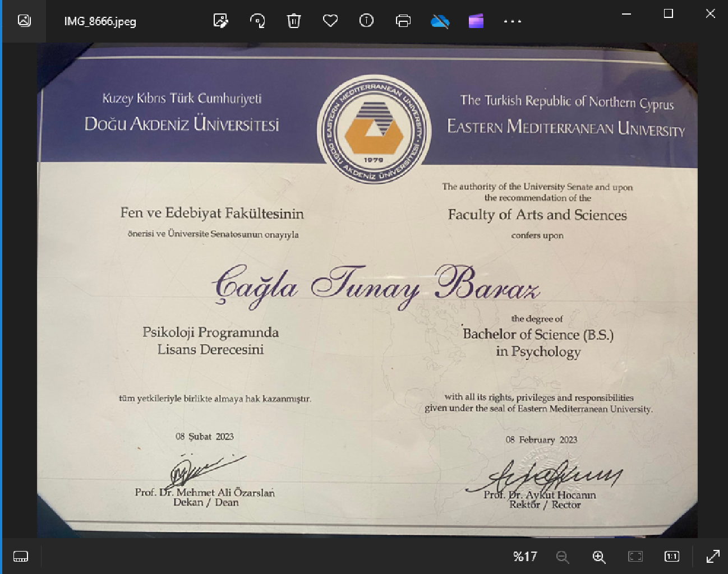Click the Edit image icon
Viewport: 728px width, 574px height.
221,21
